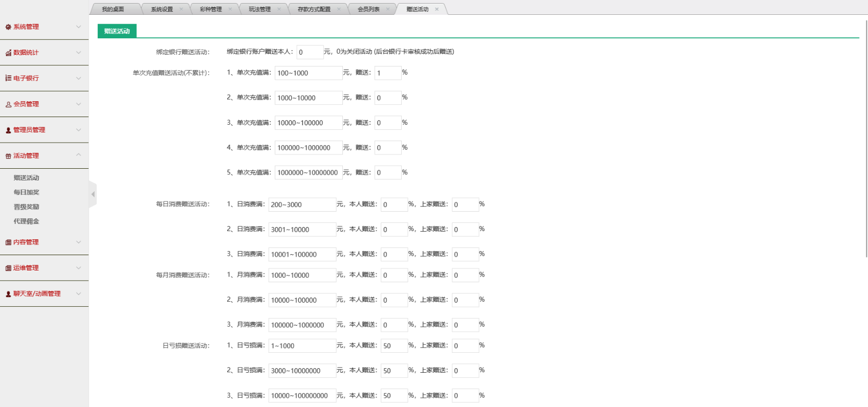Expand the 运维管理 menu chevron
Screen dimensions: 868x407
coord(78,268)
